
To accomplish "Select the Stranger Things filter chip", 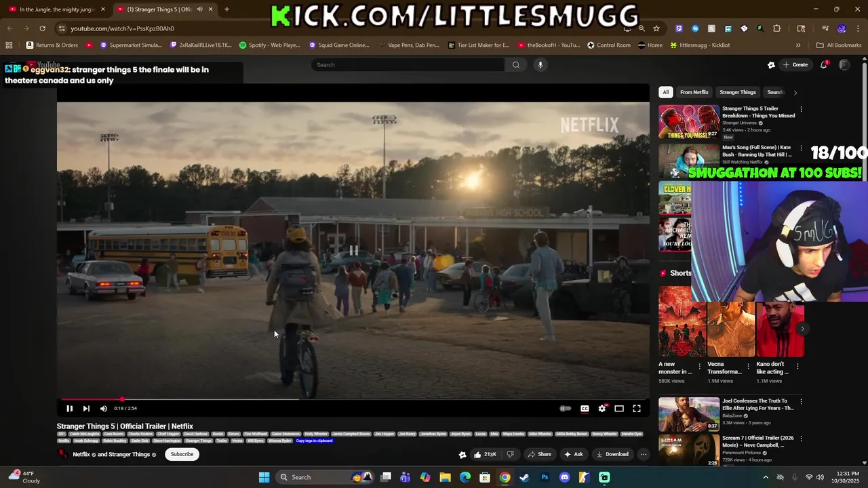I will pyautogui.click(x=738, y=92).
